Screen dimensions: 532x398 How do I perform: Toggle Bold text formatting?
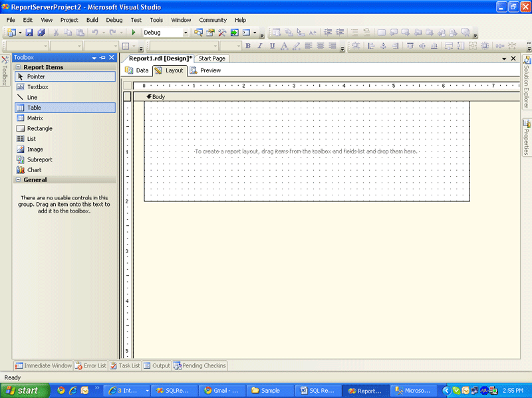(x=248, y=46)
